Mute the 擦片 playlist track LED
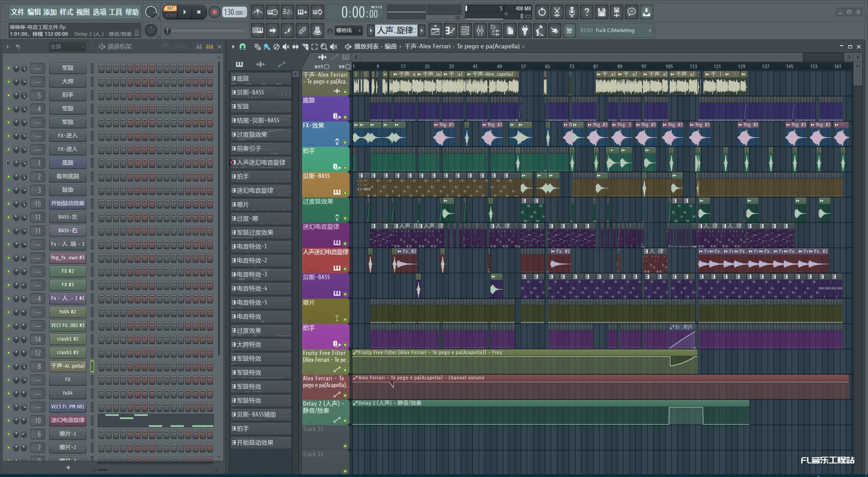Image resolution: width=868 pixels, height=477 pixels. [x=345, y=319]
